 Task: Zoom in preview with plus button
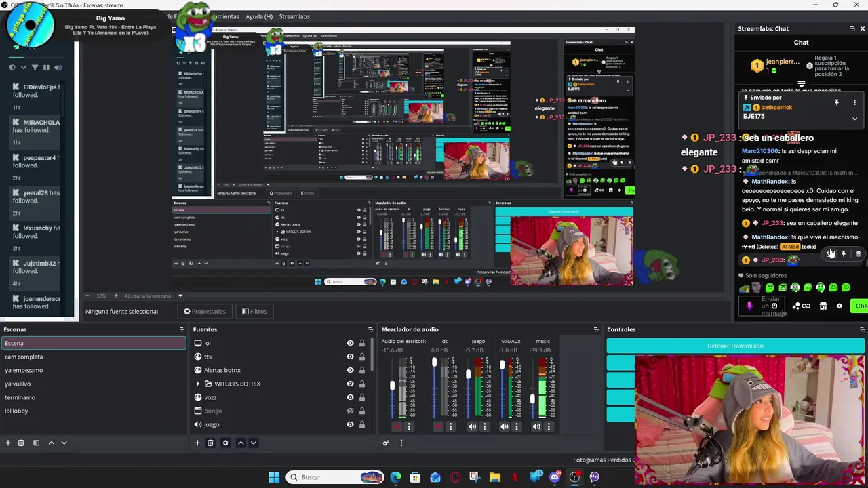115,296
